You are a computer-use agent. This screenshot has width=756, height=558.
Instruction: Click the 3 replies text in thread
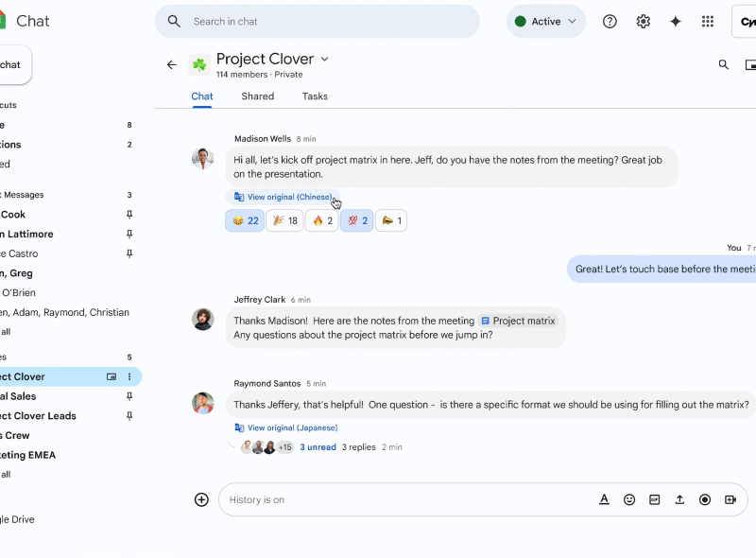coord(358,447)
